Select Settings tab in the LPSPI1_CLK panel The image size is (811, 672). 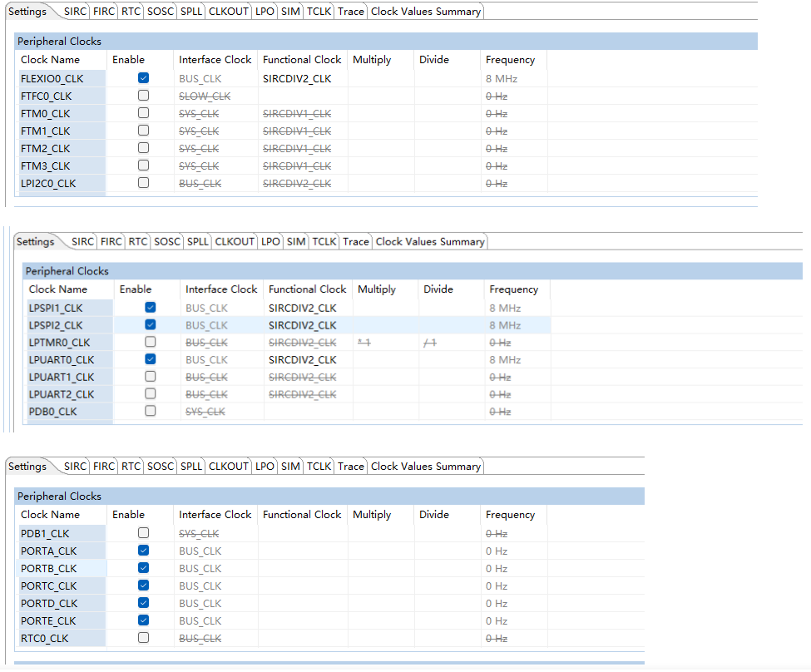point(35,241)
